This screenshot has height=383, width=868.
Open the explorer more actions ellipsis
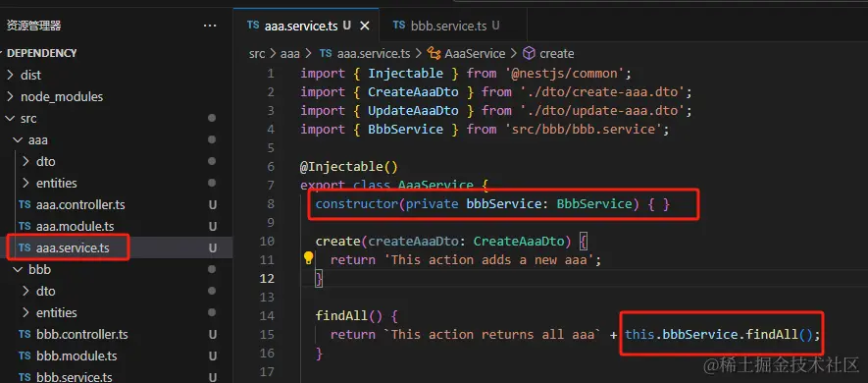(x=210, y=26)
